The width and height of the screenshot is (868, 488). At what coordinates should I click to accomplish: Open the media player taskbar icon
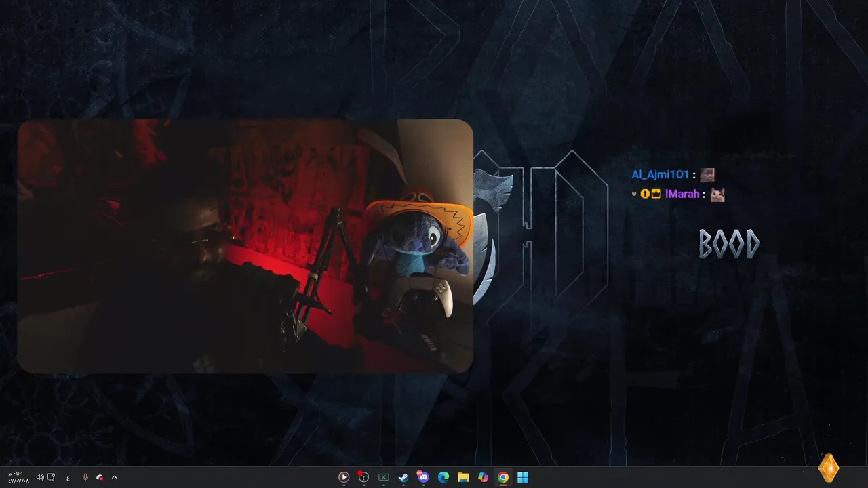click(344, 477)
